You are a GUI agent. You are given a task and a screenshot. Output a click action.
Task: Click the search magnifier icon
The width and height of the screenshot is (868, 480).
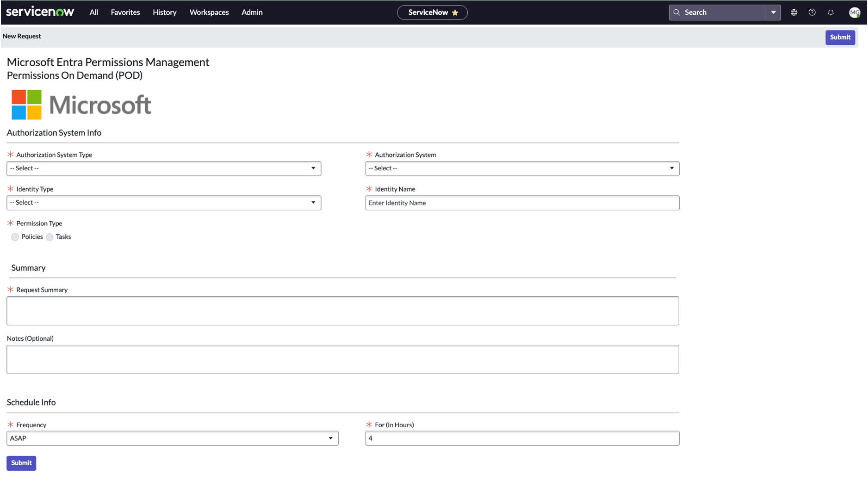pyautogui.click(x=676, y=12)
